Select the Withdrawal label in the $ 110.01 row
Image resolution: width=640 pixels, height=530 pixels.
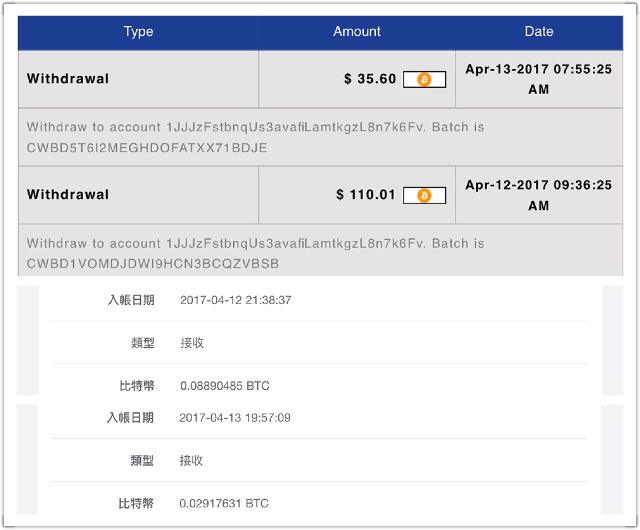68,194
